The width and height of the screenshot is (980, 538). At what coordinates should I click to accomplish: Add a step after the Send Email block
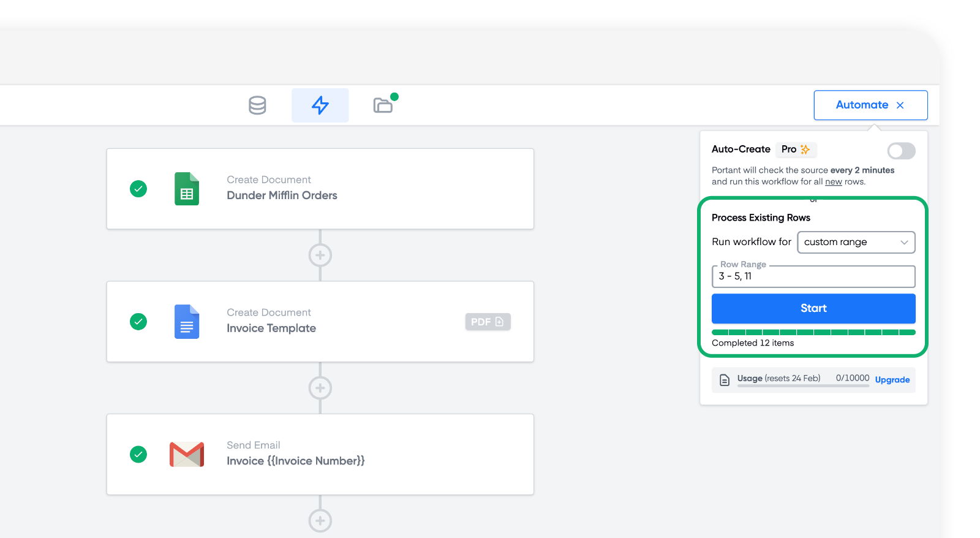tap(320, 521)
